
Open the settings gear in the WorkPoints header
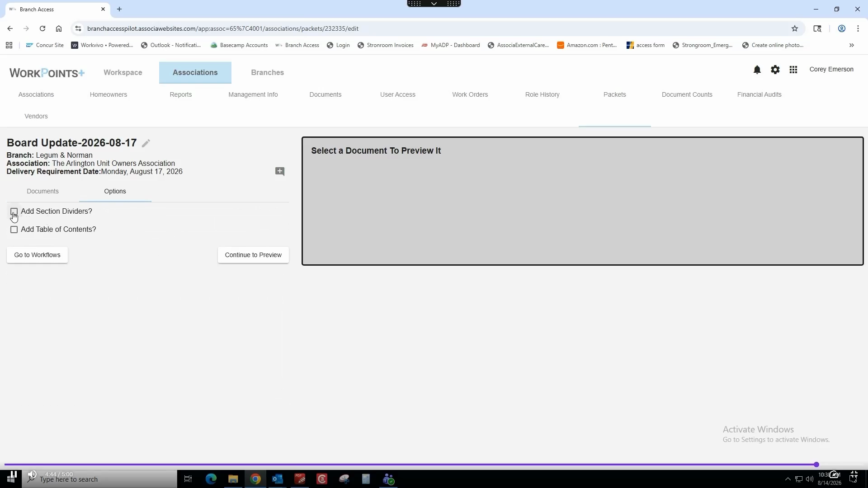click(775, 70)
